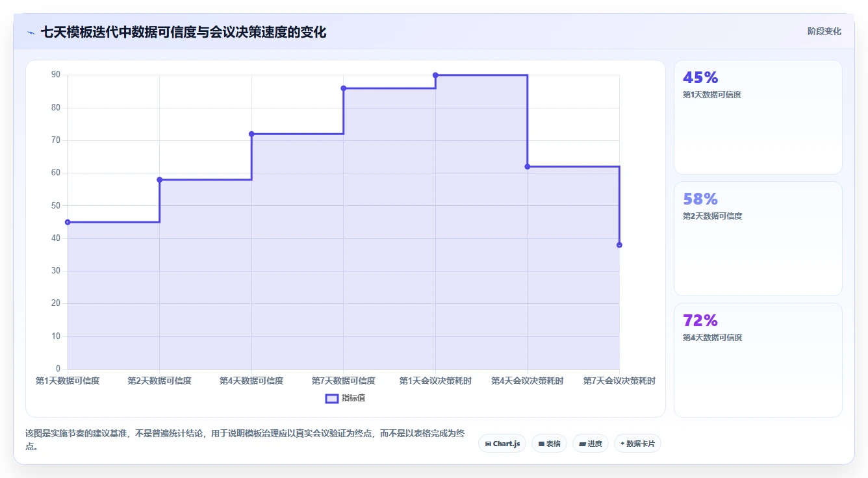Click the 第2天数据可信度 x-axis label
The image size is (868, 478).
[160, 381]
